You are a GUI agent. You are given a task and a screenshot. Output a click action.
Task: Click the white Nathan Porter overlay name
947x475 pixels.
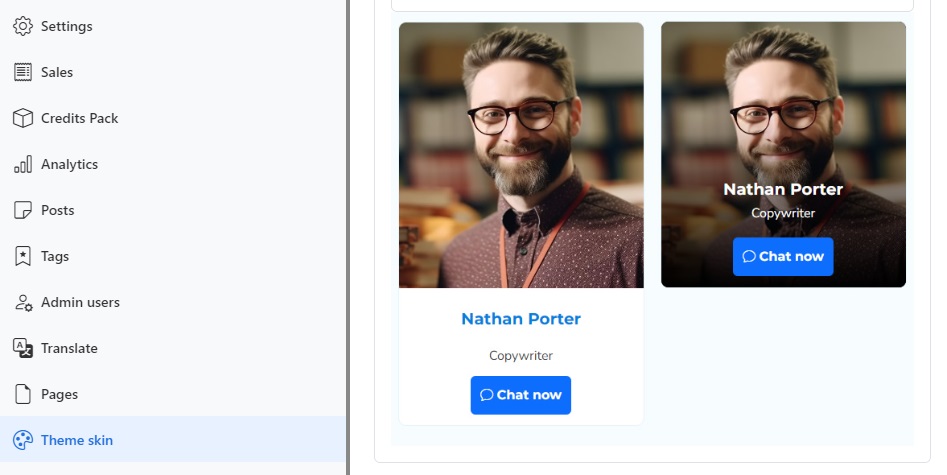(x=783, y=190)
